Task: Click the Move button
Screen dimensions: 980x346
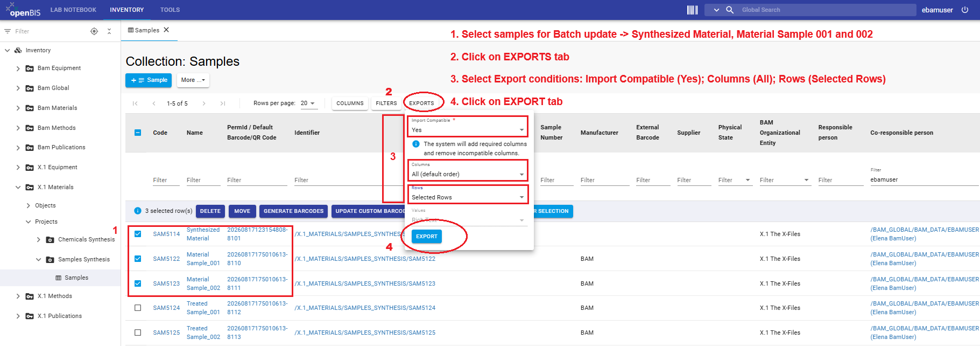Action: (242, 211)
